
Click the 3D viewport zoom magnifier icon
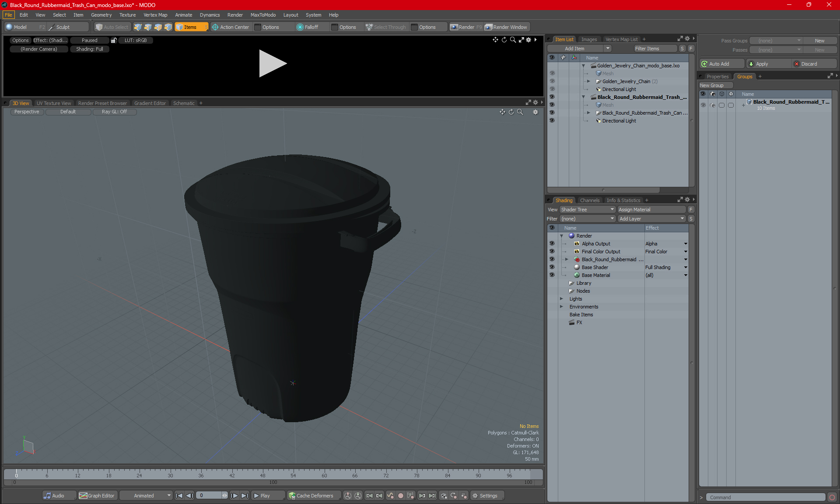[x=520, y=112]
